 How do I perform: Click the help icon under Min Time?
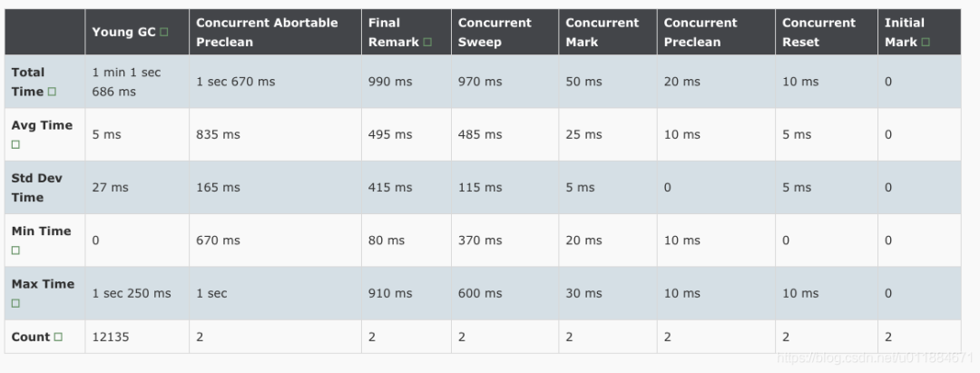pos(15,250)
